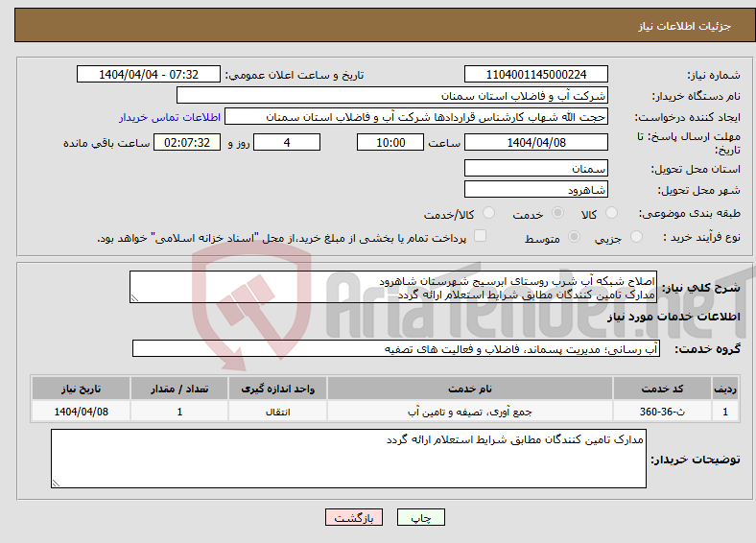Click the remaining time 02:07:32 field
The image size is (756, 543).
186,142
